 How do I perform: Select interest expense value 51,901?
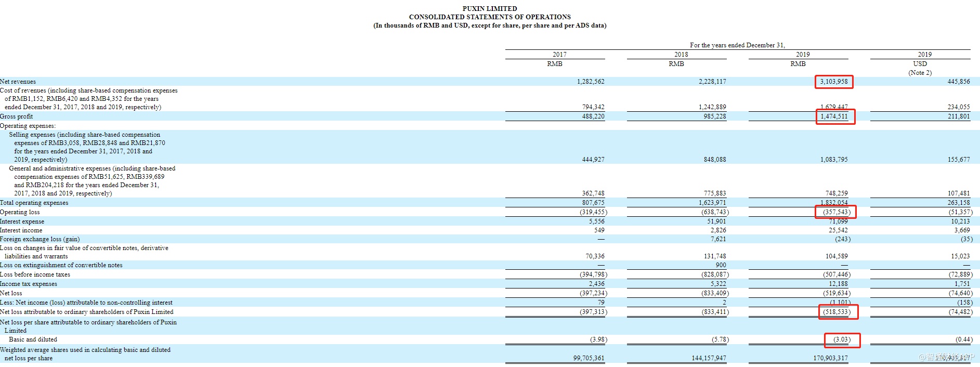(x=716, y=221)
